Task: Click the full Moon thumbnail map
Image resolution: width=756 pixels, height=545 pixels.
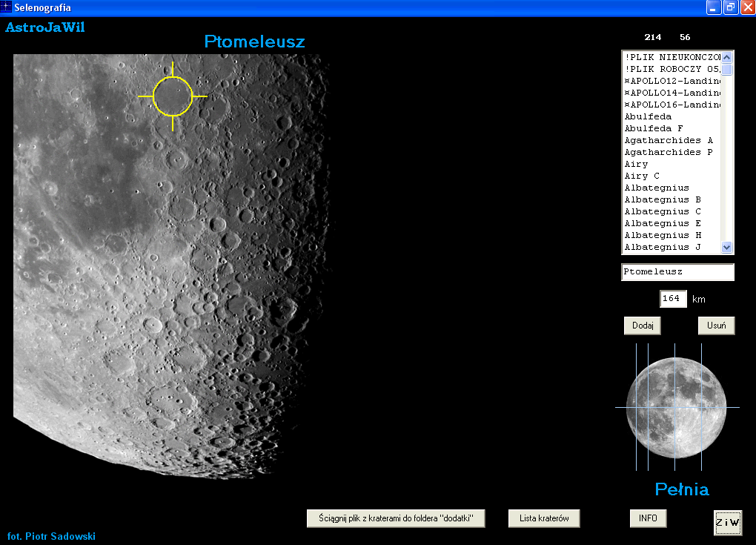Action: [677, 408]
